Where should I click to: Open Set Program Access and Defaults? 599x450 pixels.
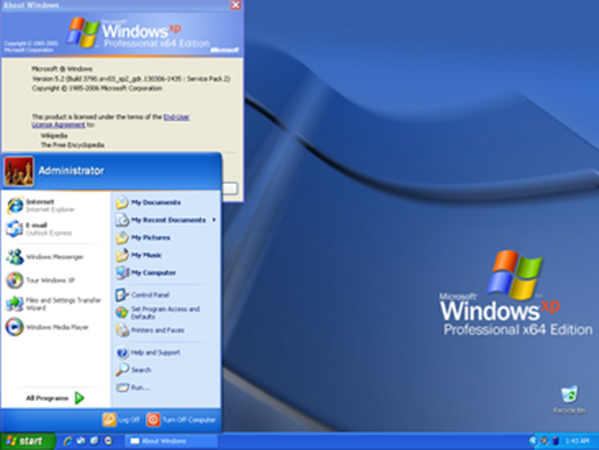click(x=167, y=312)
